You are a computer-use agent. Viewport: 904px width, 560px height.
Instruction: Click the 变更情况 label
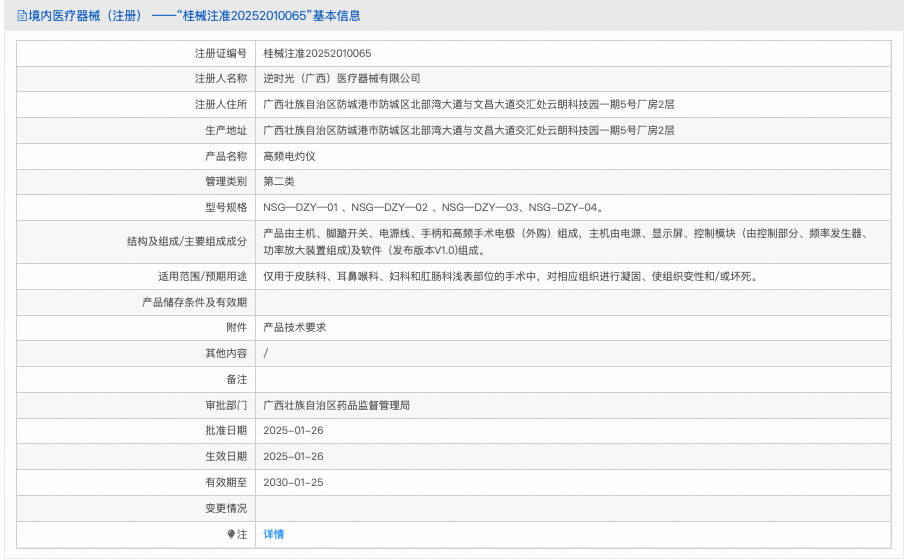pos(226,509)
